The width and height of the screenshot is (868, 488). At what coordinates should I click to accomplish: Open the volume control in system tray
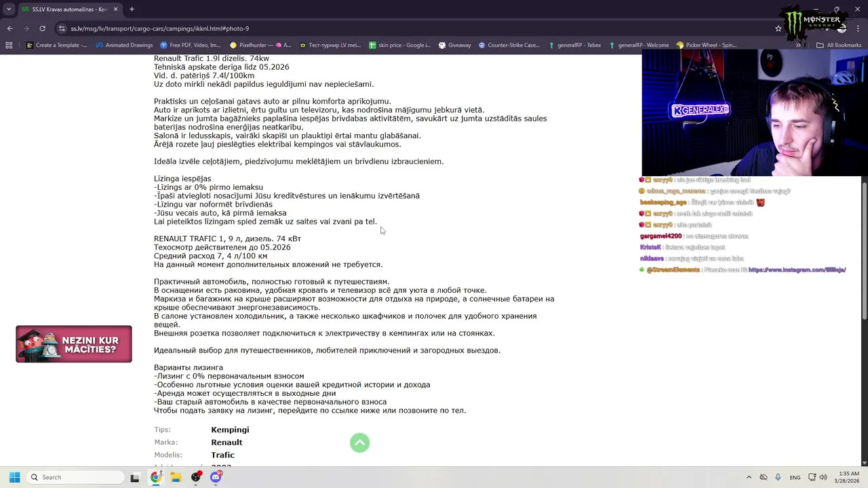823,477
